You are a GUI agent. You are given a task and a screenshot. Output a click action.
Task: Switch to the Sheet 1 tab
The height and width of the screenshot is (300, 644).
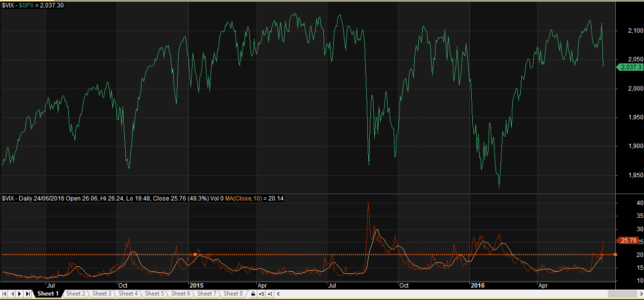48,294
